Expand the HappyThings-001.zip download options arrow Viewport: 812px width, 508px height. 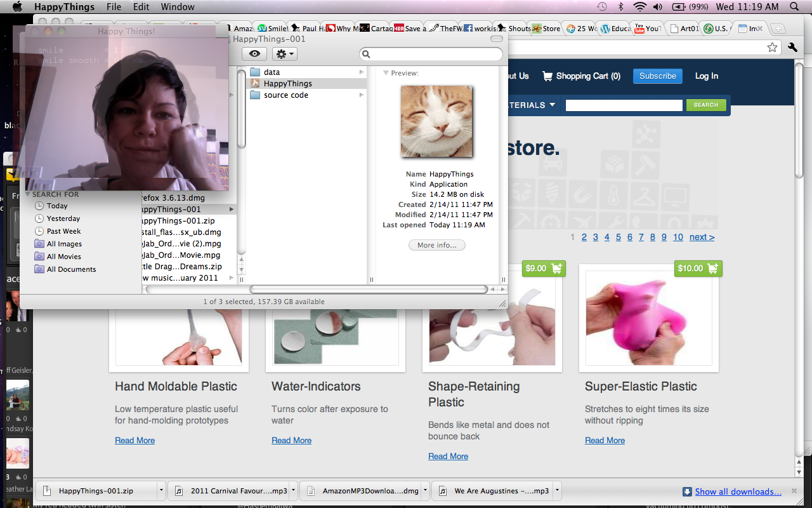(161, 491)
